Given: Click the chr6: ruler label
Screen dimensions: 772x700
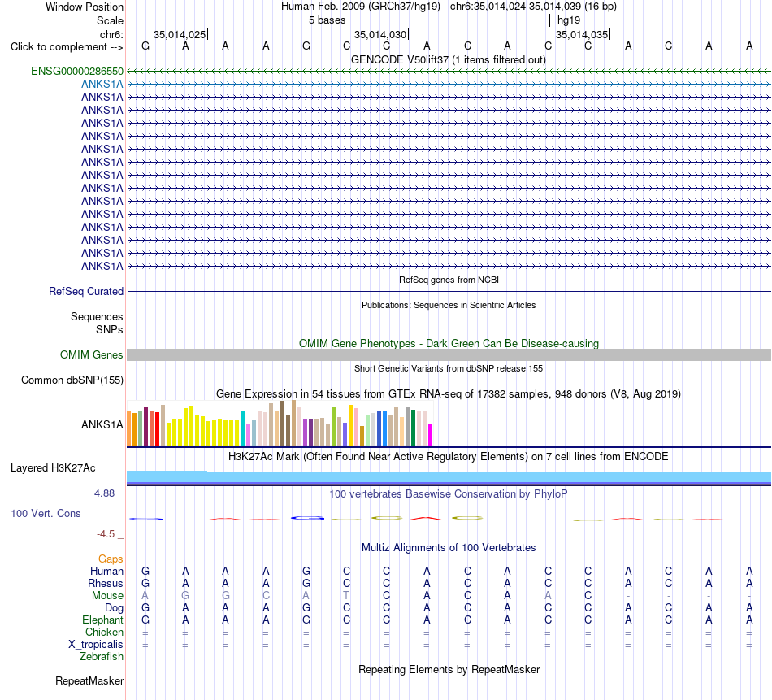Looking at the screenshot, I should pos(111,34).
